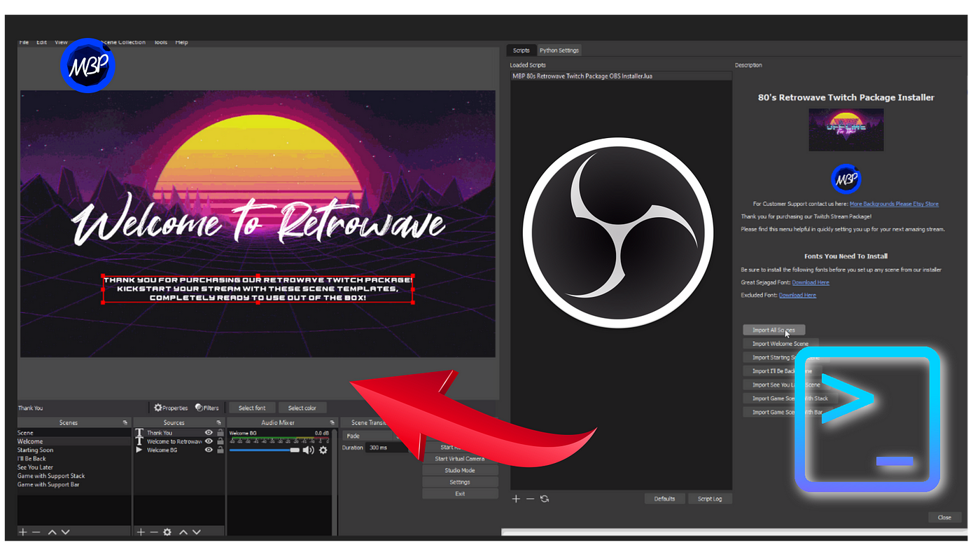The image size is (980, 552).
Task: Toggle lock on Welcome to Retrowave source
Action: [x=220, y=441]
